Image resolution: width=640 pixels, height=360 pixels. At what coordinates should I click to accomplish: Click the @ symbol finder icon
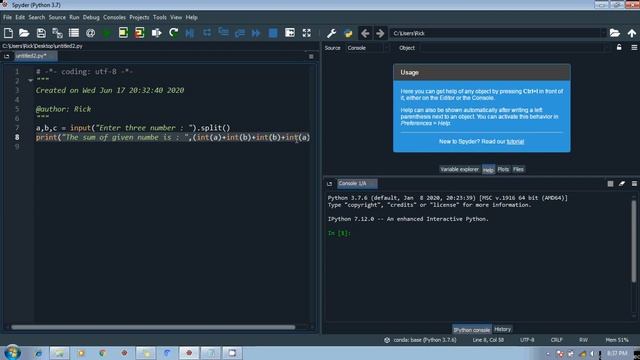coord(91,33)
